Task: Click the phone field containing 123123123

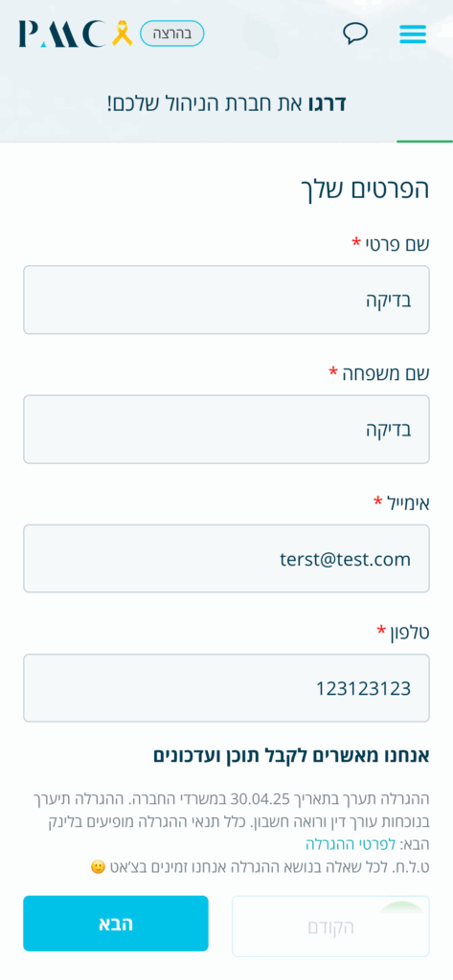Action: coord(226,688)
